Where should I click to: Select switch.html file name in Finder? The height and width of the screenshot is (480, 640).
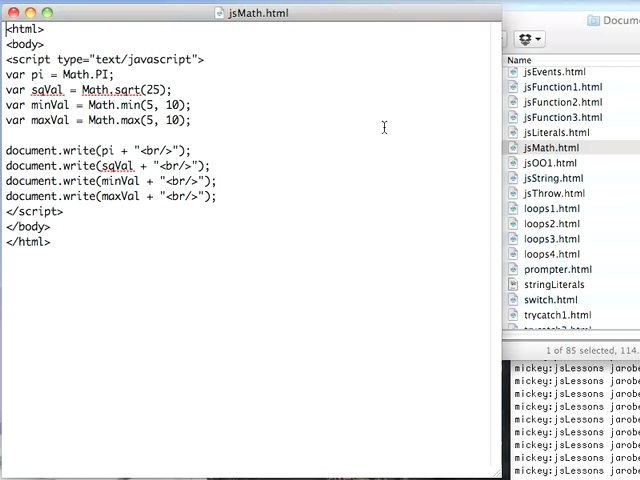[x=551, y=300]
